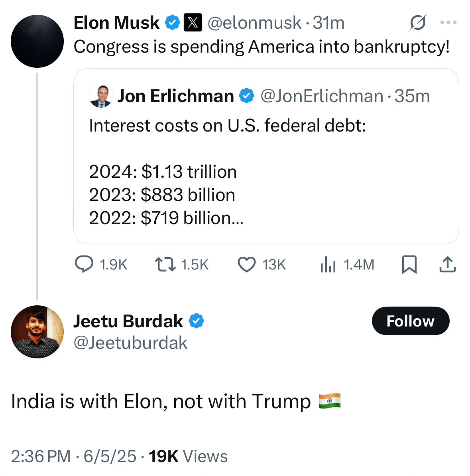Open the @elonmusk handle link
Screen dimensions: 470x476
point(254,23)
